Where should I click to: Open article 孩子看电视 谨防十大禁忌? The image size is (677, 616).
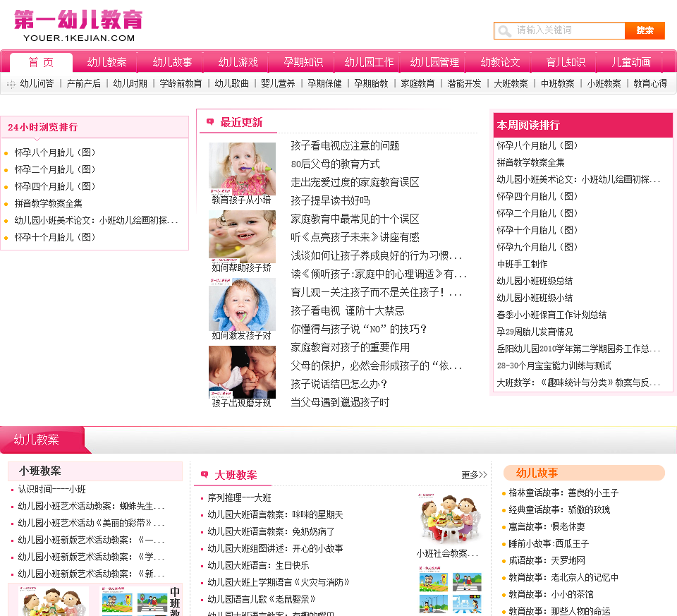348,310
